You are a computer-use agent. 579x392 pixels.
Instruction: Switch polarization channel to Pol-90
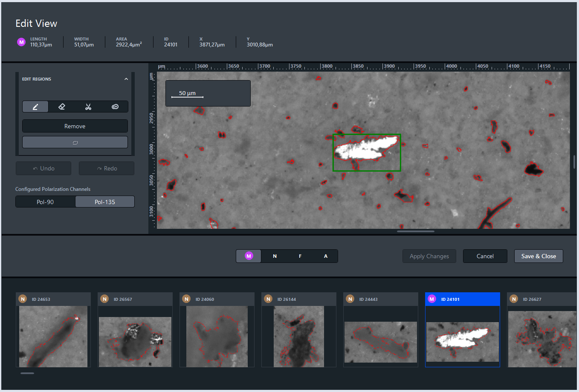45,202
